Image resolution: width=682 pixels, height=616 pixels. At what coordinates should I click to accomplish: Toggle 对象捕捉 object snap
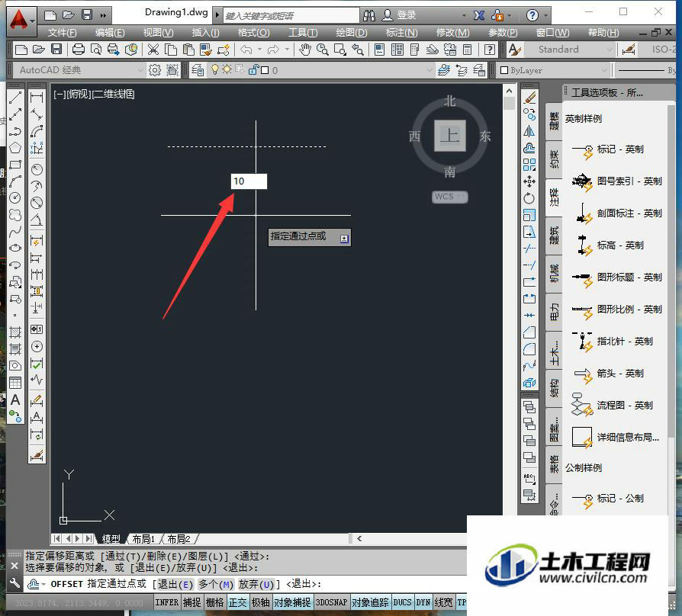[x=292, y=602]
